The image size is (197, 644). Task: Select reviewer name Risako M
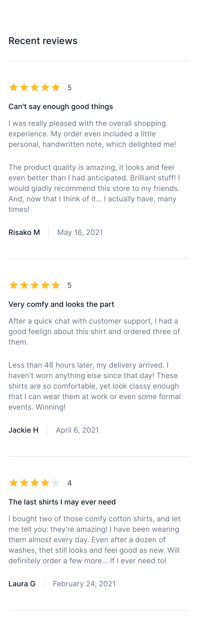24,232
